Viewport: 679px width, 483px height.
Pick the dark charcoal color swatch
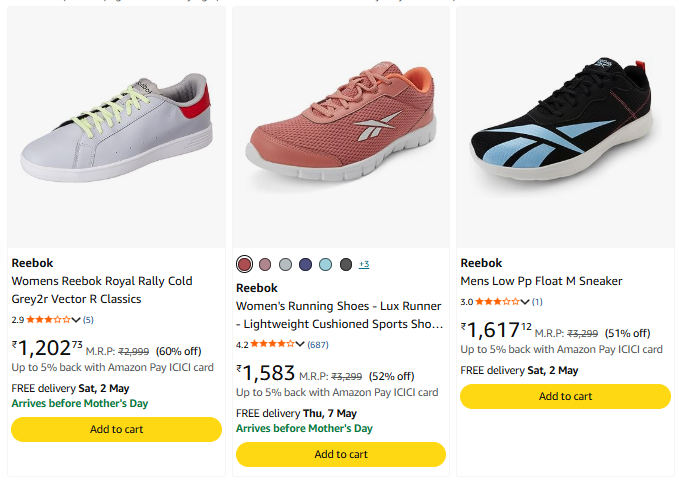pos(346,264)
